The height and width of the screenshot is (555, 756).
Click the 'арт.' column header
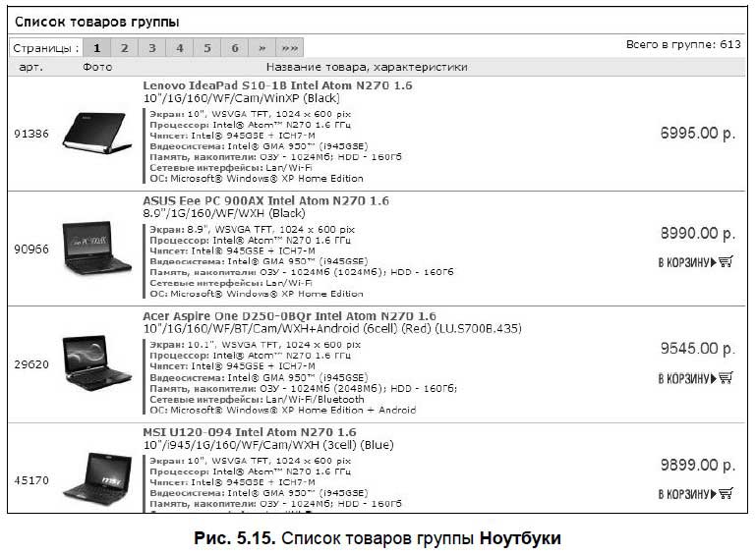[30, 67]
